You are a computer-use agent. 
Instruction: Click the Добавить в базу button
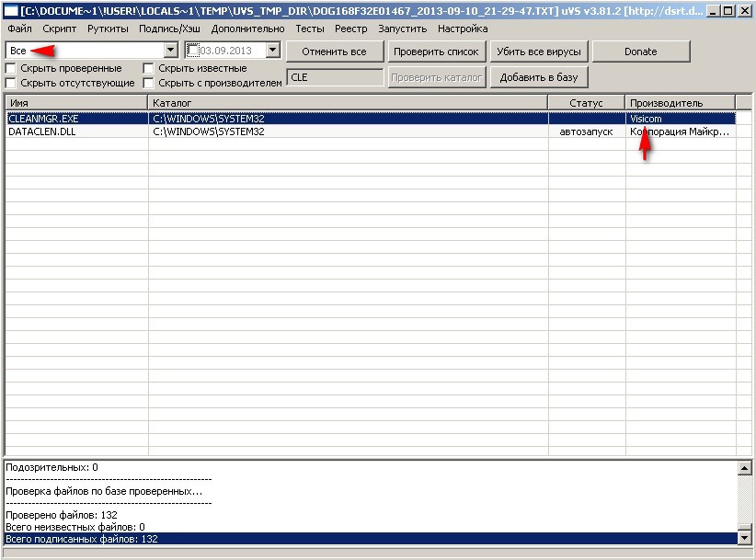click(x=539, y=77)
